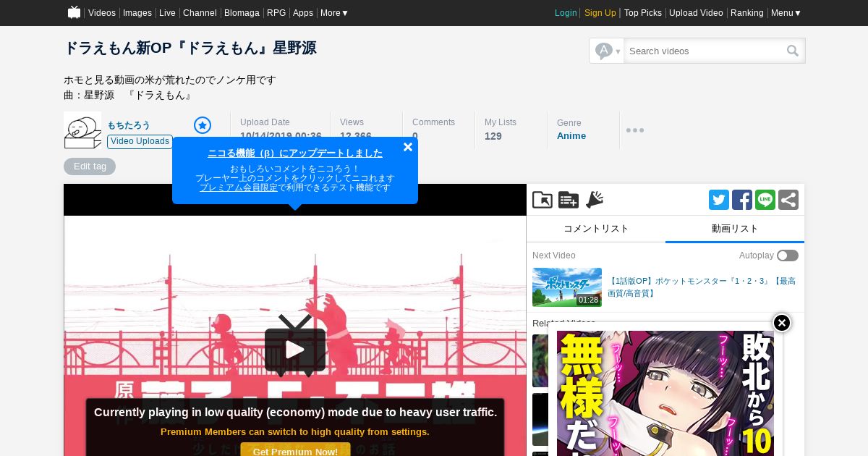Go to the Live section
868x456 pixels.
point(167,13)
